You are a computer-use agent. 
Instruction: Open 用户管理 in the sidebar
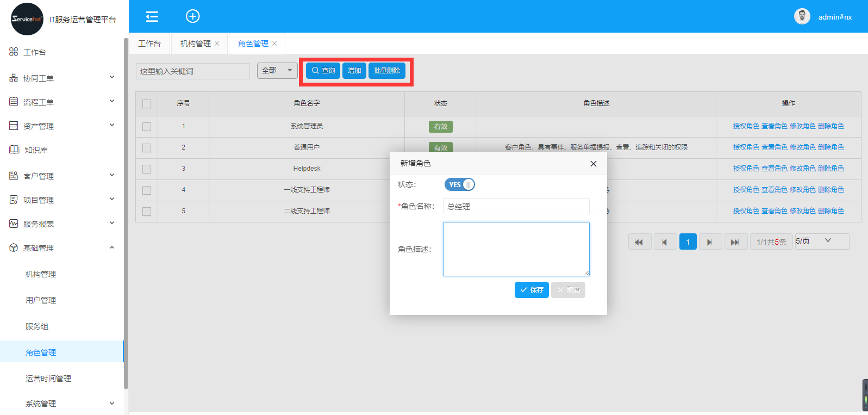(x=41, y=300)
